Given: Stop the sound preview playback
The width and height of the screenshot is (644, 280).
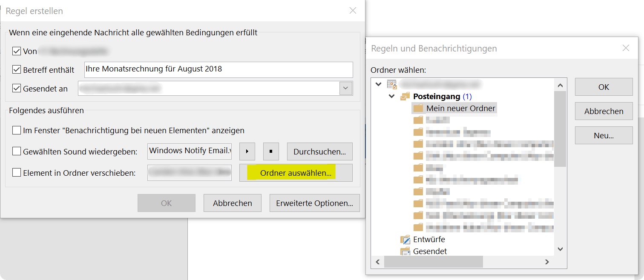Looking at the screenshot, I should click(271, 151).
